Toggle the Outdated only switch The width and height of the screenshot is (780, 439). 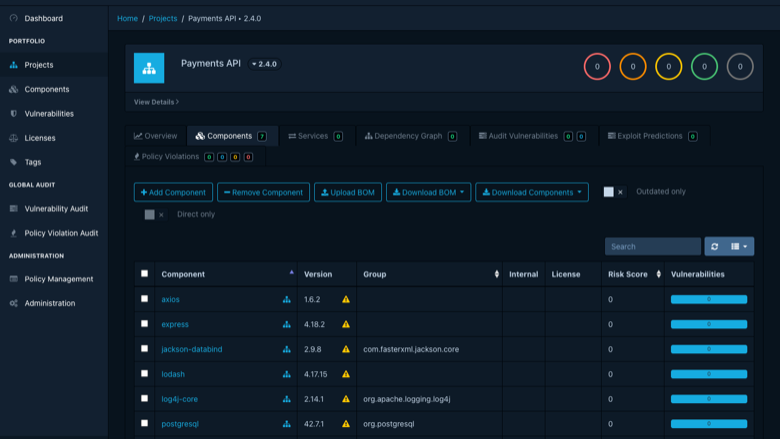614,192
